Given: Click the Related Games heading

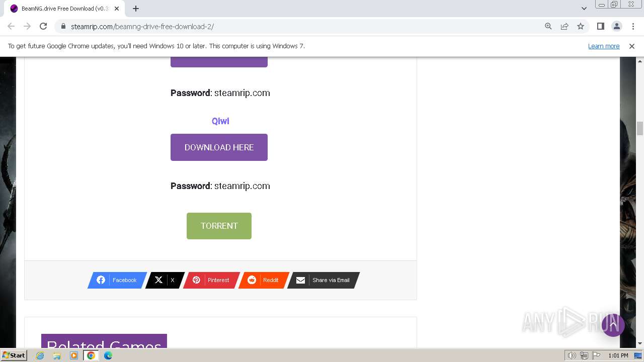Looking at the screenshot, I should [x=104, y=342].
